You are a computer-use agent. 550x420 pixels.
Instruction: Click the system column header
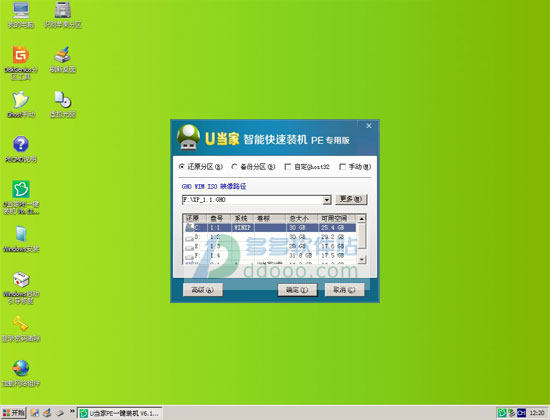pos(242,219)
